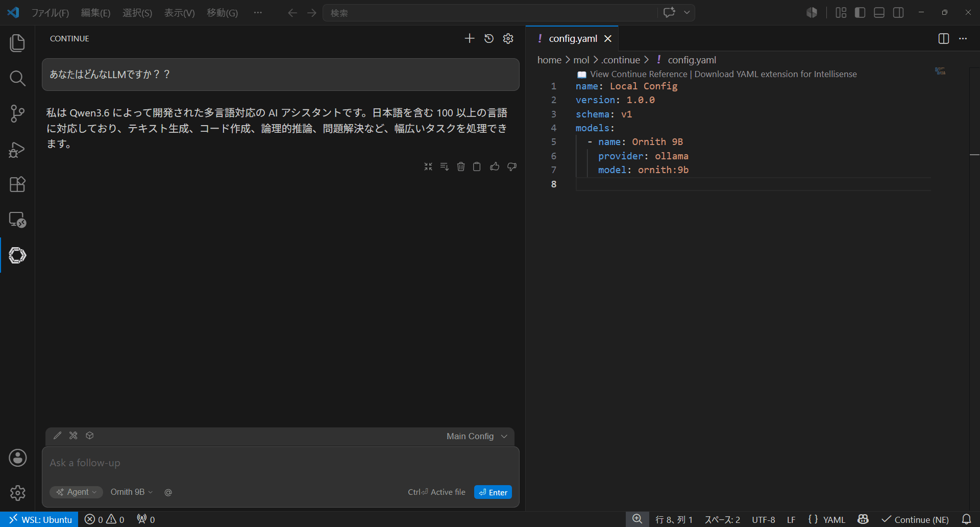Delete the assistant response with trash icon

[461, 166]
